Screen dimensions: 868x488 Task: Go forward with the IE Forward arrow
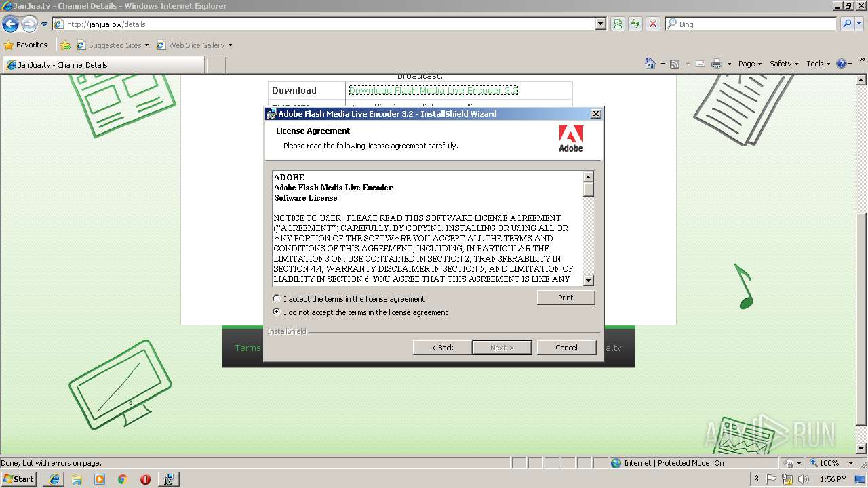[29, 24]
